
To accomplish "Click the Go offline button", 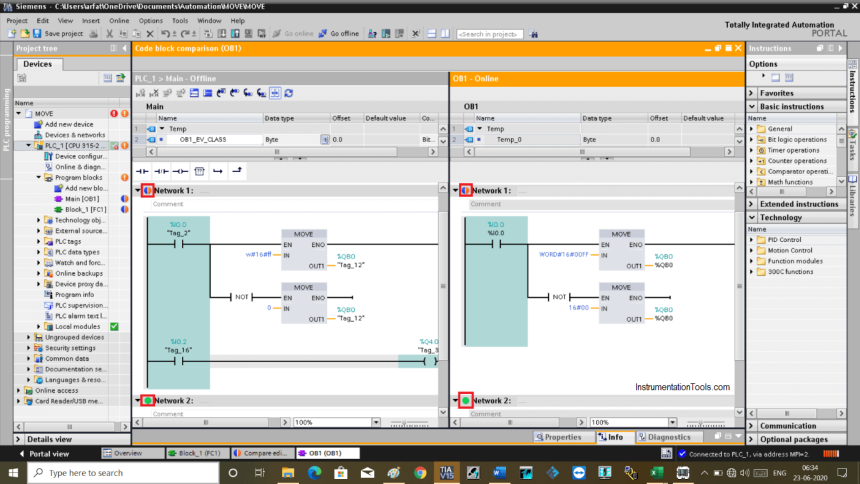I will click(338, 33).
